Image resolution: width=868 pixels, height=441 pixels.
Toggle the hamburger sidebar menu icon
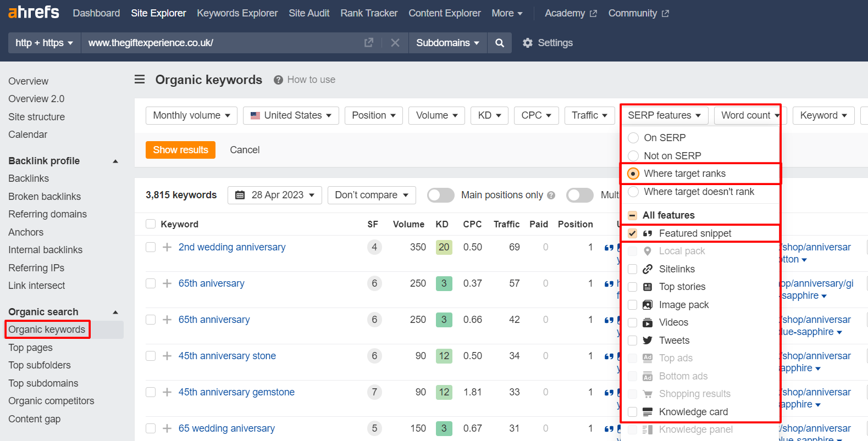point(140,80)
